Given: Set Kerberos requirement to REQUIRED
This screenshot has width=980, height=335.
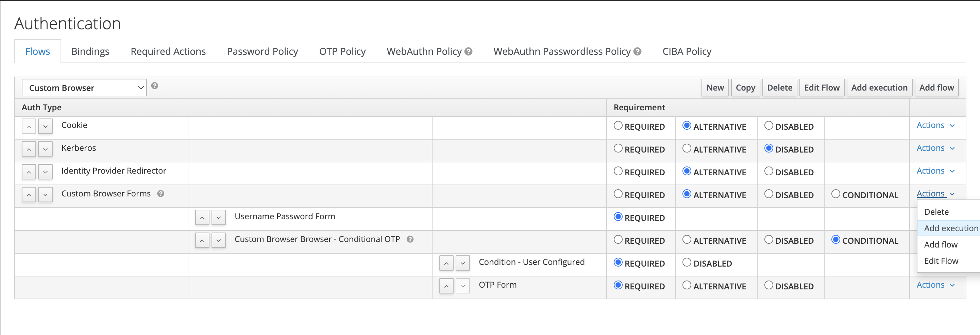Looking at the screenshot, I should pyautogui.click(x=618, y=149).
